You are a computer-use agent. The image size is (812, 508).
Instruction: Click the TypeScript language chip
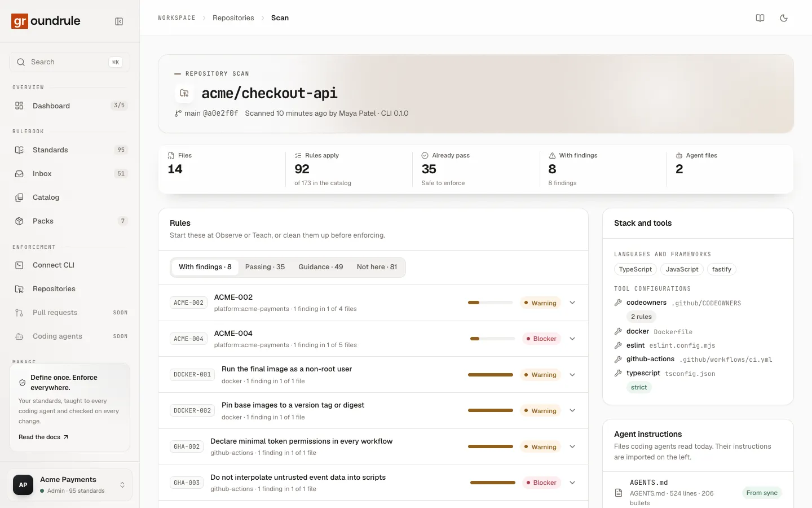(636, 269)
